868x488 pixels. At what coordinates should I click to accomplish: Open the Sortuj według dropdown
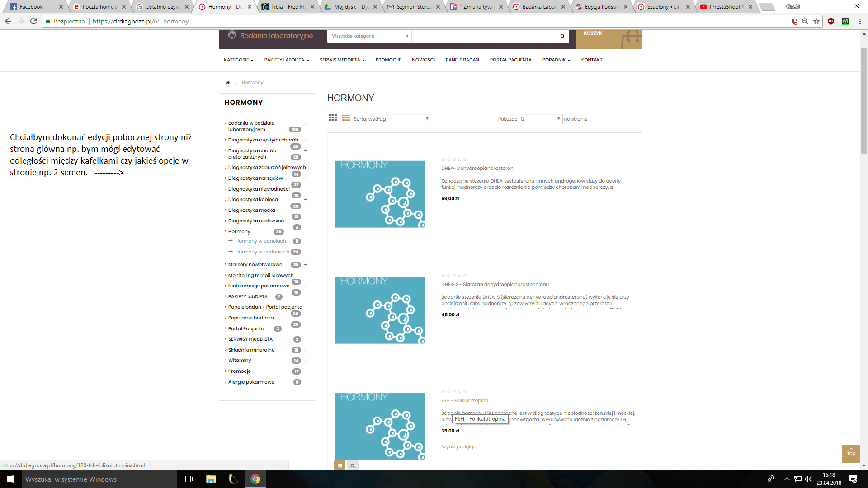click(x=409, y=119)
